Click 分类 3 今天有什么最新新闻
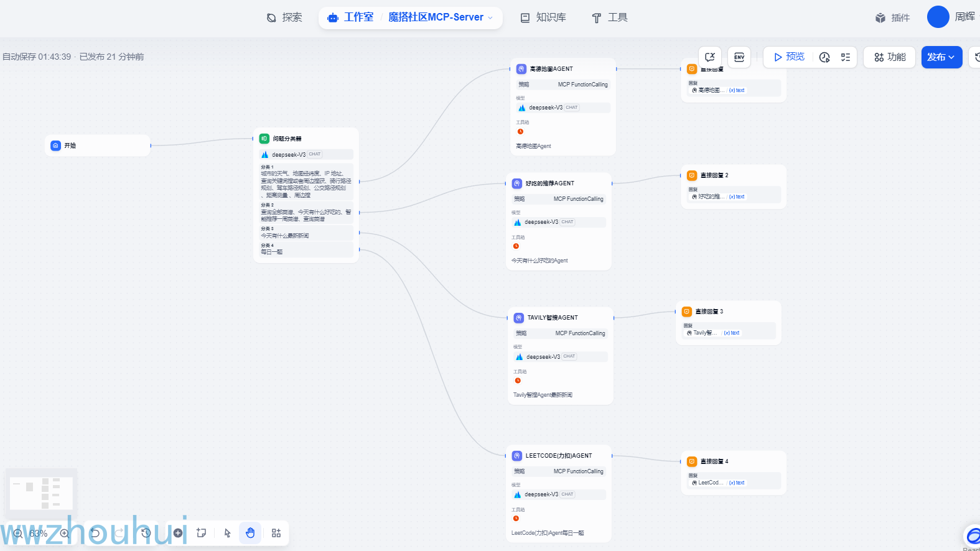 click(306, 233)
